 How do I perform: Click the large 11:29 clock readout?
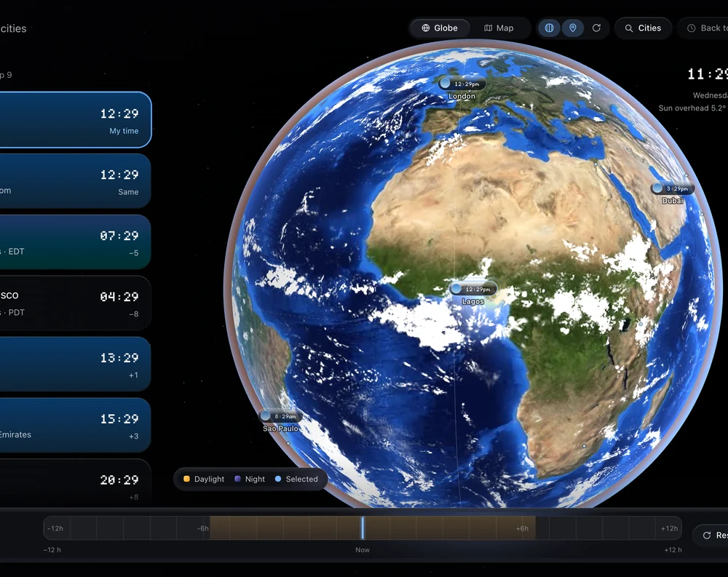pos(707,74)
